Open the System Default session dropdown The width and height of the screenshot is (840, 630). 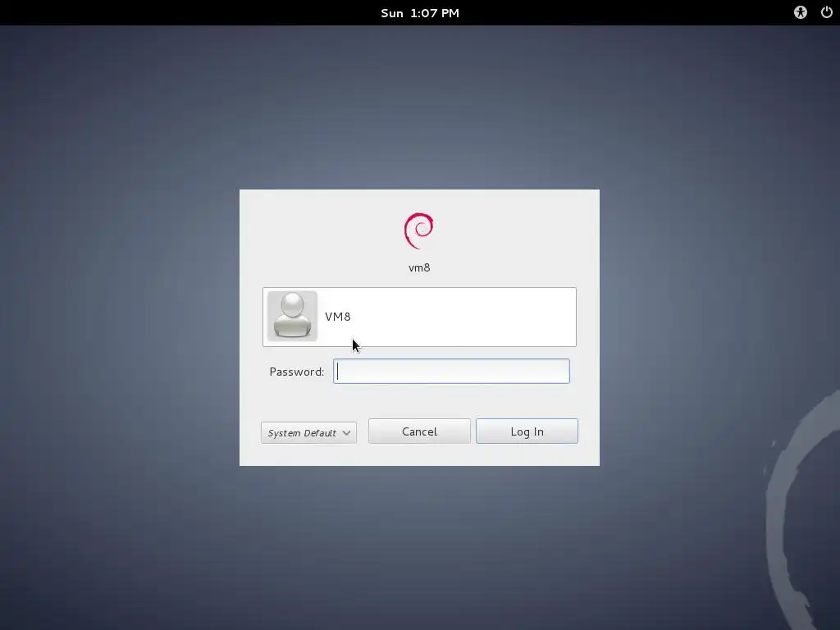pos(308,433)
